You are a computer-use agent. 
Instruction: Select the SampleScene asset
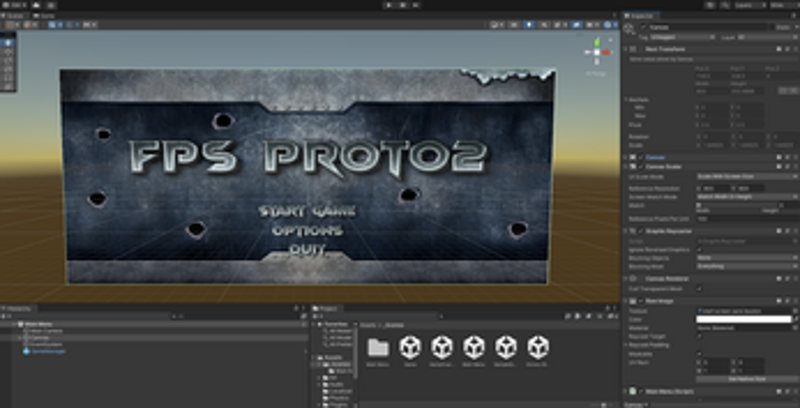click(506, 347)
